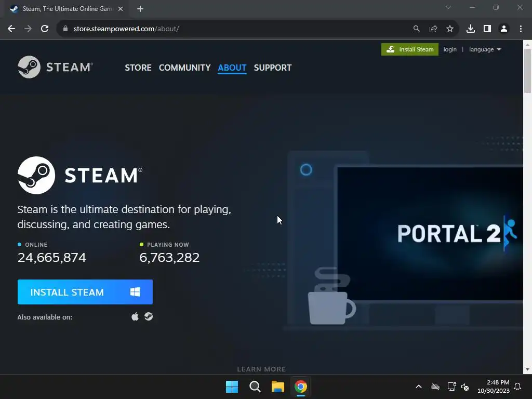The image size is (532, 399).
Task: Reload the page with refresh icon
Action: point(45,29)
